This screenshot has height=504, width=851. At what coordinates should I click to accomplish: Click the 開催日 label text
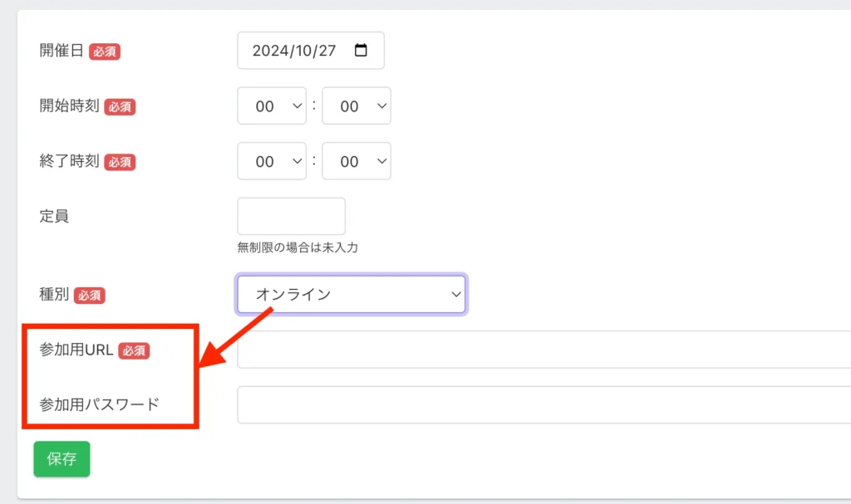pos(61,51)
